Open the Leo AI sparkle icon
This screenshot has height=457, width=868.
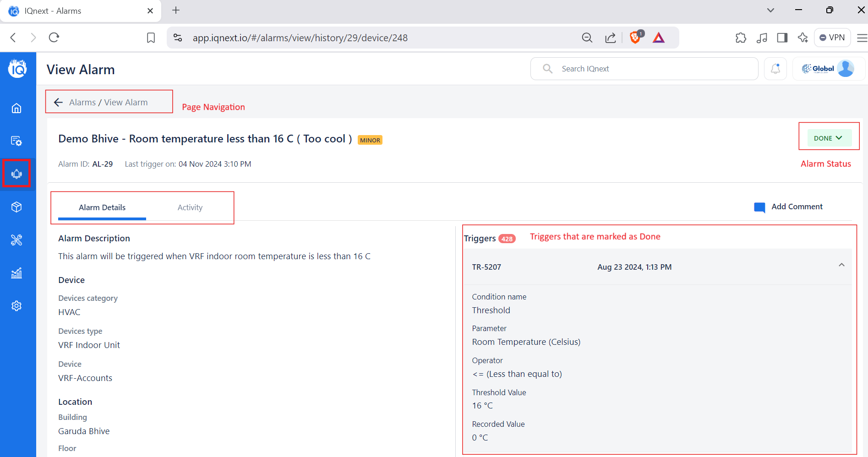coord(802,38)
